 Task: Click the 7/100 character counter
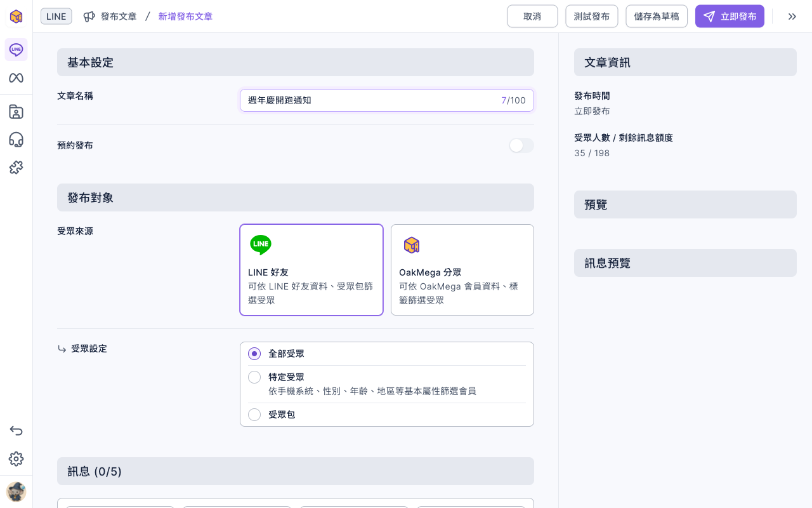pyautogui.click(x=513, y=100)
